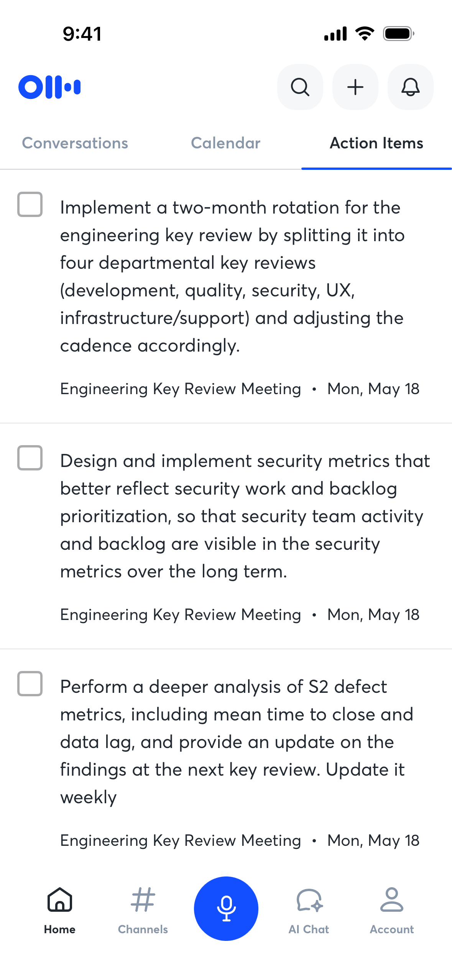Open the search magnifier icon
The height and width of the screenshot is (980, 452).
pos(300,87)
